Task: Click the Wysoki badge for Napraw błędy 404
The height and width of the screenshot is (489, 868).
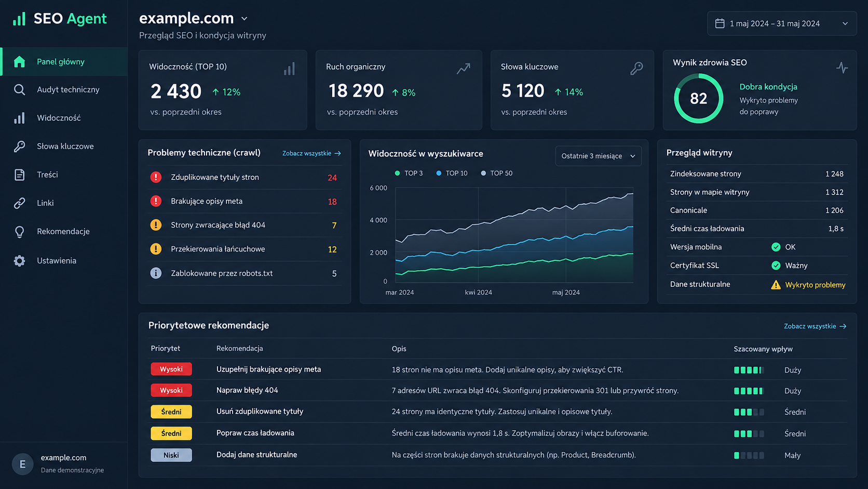Action: pyautogui.click(x=171, y=390)
